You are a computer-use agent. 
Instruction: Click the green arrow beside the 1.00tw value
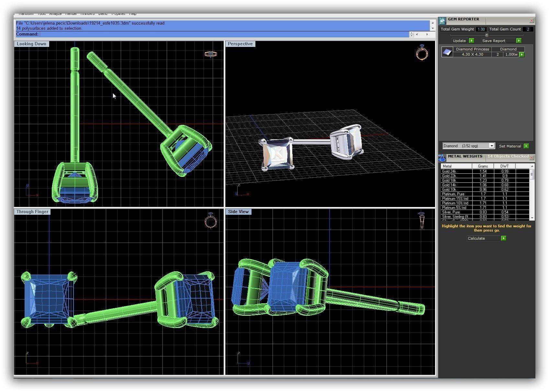tap(522, 55)
